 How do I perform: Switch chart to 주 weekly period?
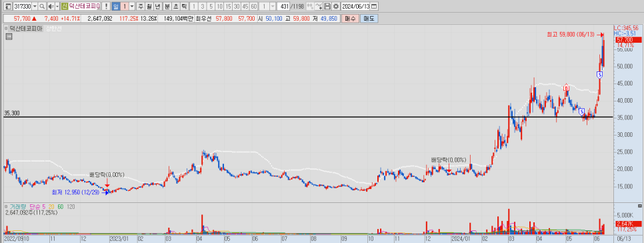(141, 7)
